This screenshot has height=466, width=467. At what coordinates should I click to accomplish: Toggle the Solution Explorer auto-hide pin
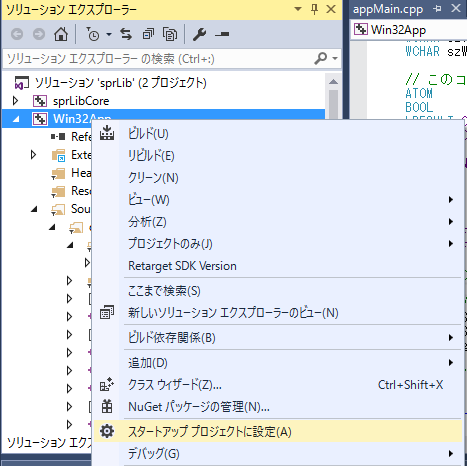pos(314,9)
